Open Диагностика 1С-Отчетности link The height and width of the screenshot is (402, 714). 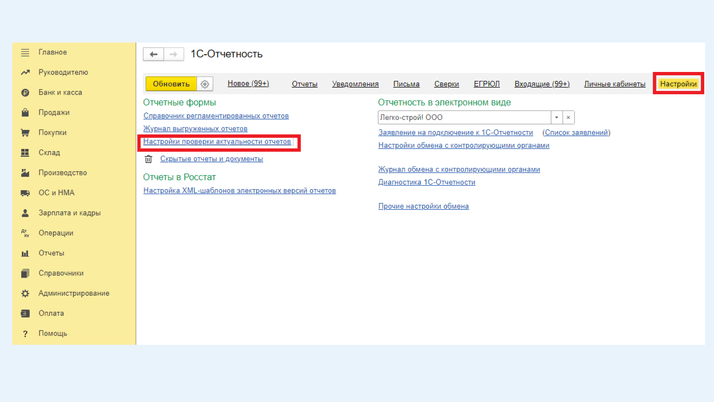[426, 182]
